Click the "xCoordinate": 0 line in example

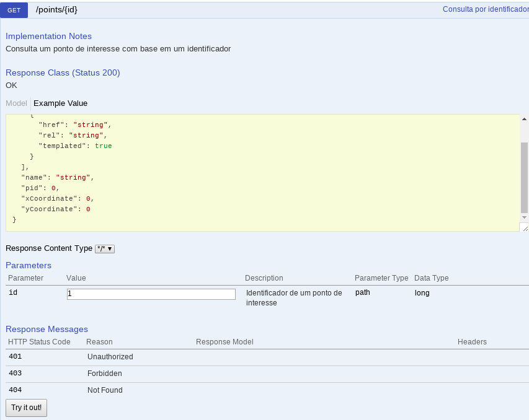point(57,198)
